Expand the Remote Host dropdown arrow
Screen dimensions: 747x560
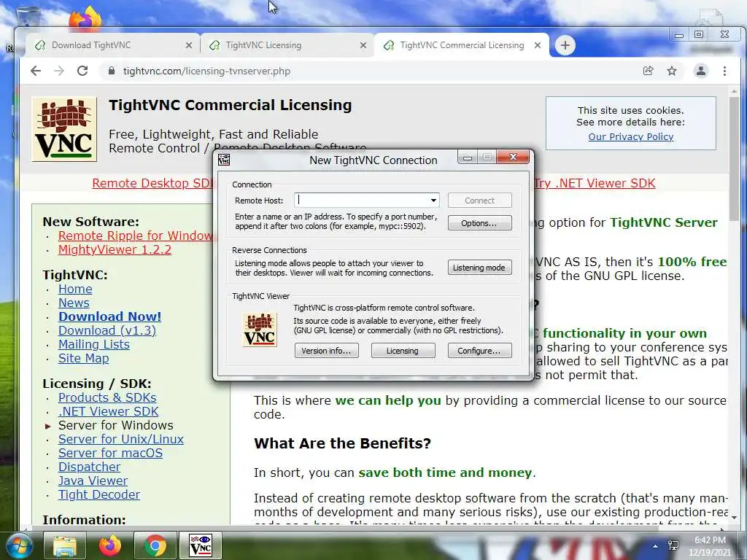[x=433, y=201]
